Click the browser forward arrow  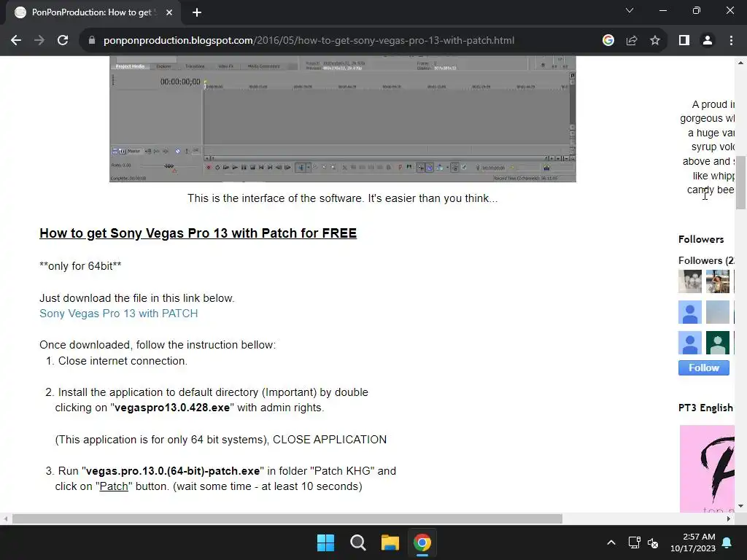39,41
